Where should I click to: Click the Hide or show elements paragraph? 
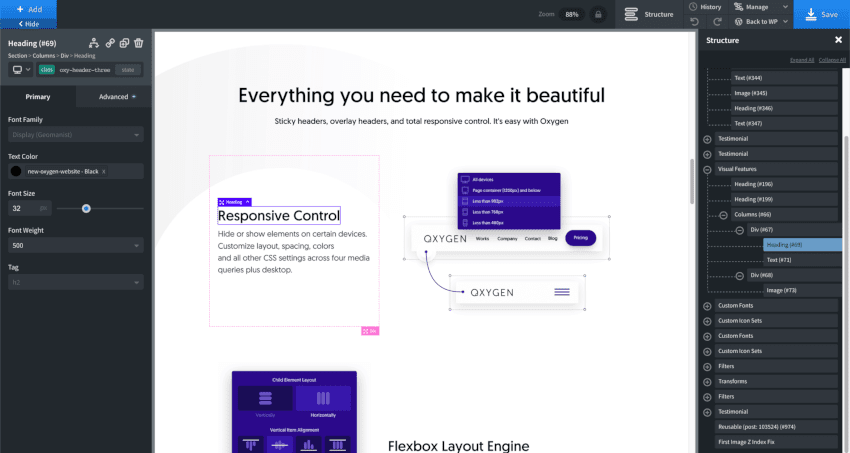294,252
